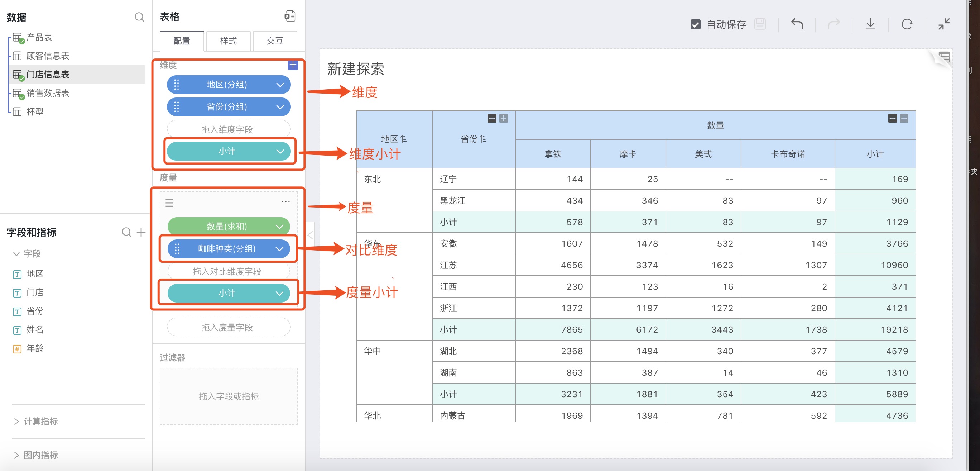
Task: Click drag handle of 地区(分组) pill
Action: click(177, 85)
